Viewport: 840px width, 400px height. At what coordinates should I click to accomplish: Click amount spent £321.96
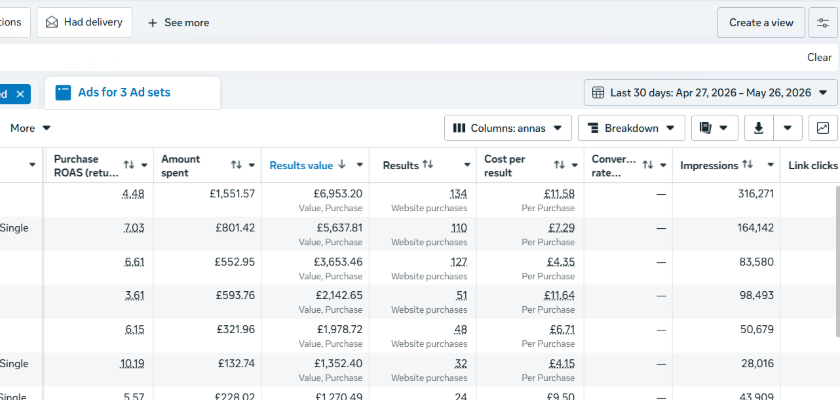(236, 330)
